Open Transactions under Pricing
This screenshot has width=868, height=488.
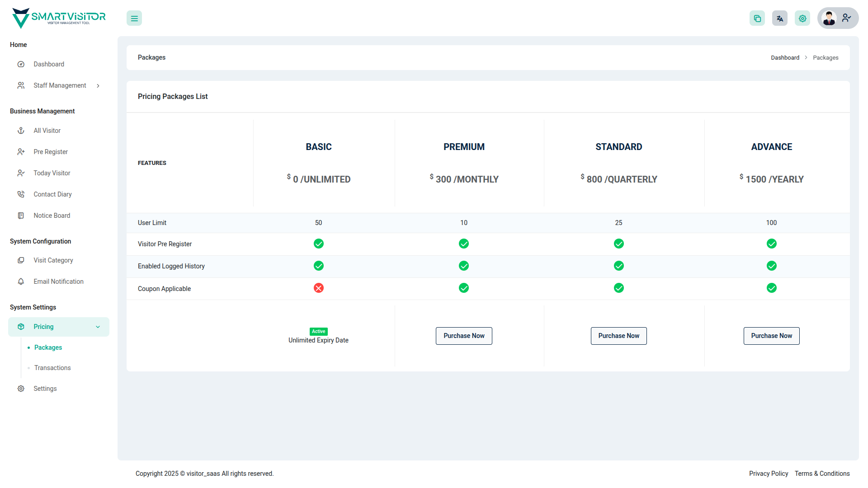[x=52, y=368]
